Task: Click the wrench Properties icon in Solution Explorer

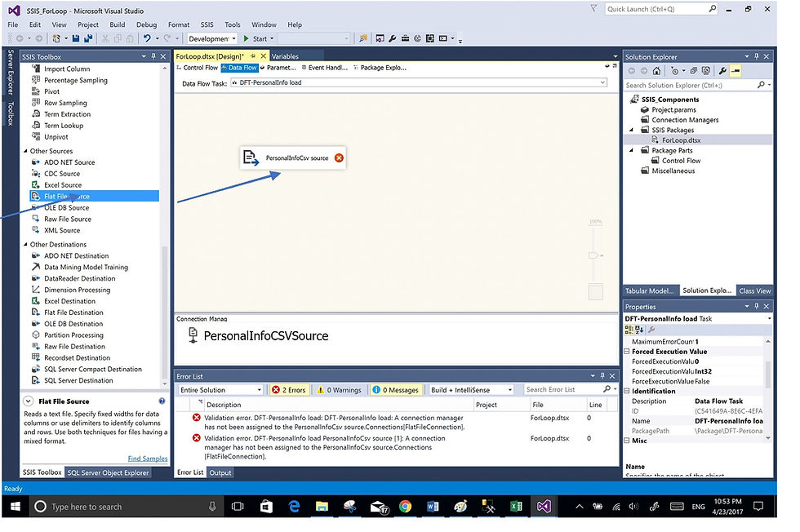Action: click(x=722, y=71)
